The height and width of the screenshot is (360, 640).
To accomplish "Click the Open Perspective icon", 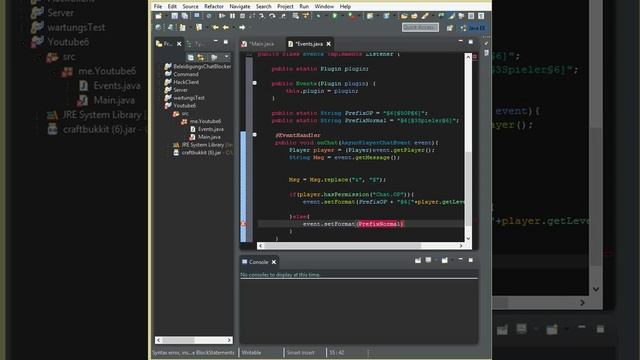I will coord(450,28).
